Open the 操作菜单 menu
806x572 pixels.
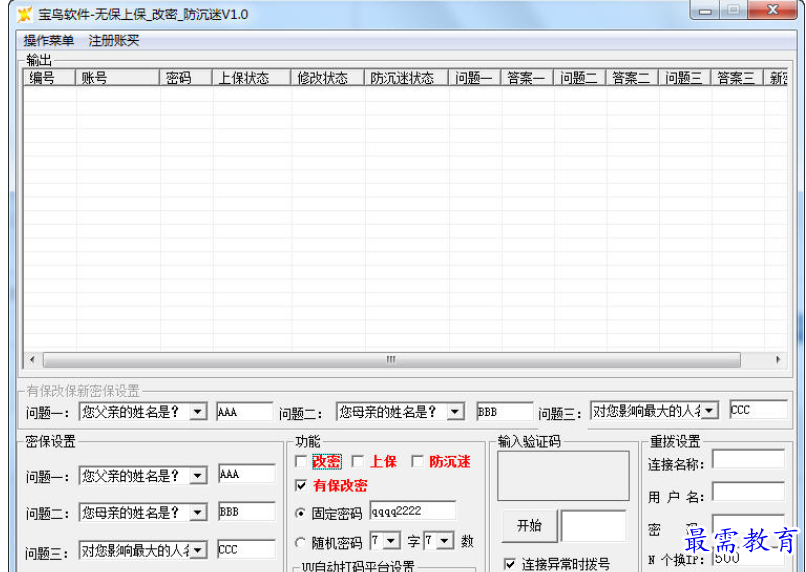pos(48,41)
